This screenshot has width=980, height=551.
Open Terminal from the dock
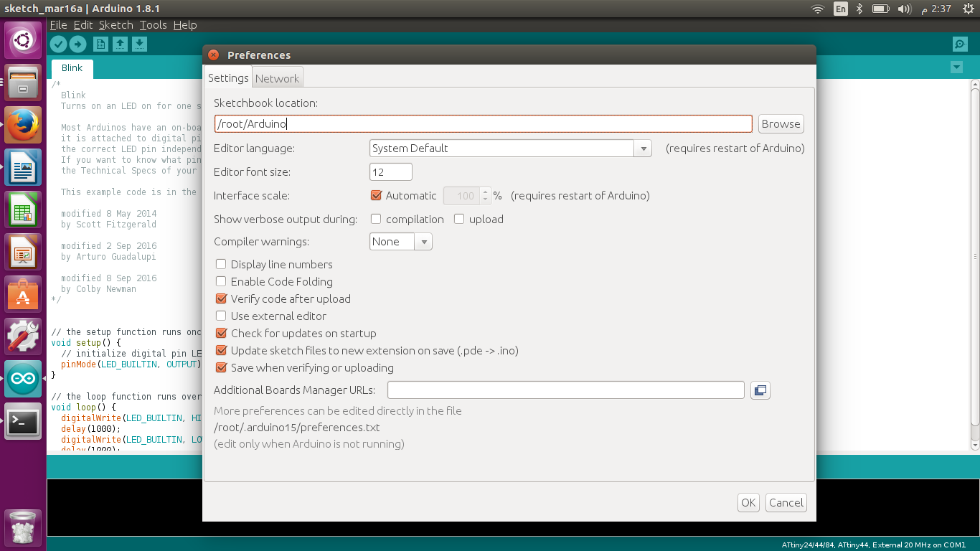coord(23,421)
